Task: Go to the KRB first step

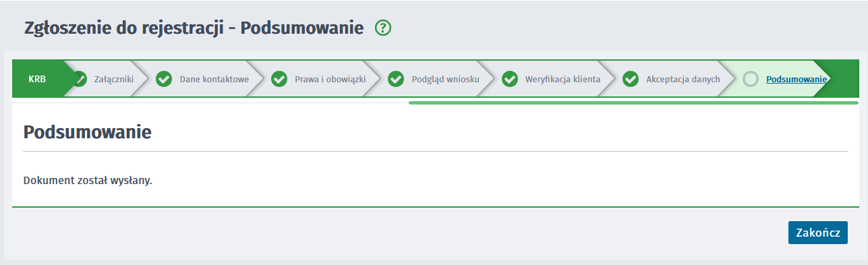Action: [x=37, y=79]
